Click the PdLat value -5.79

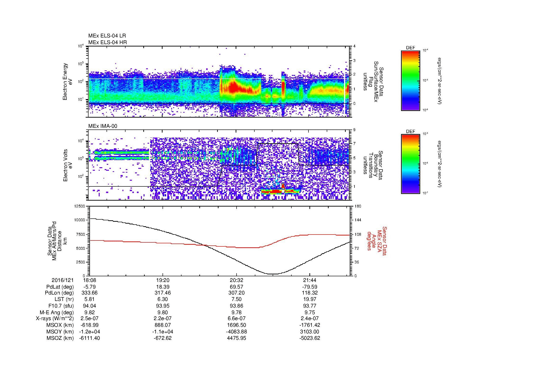coord(90,287)
